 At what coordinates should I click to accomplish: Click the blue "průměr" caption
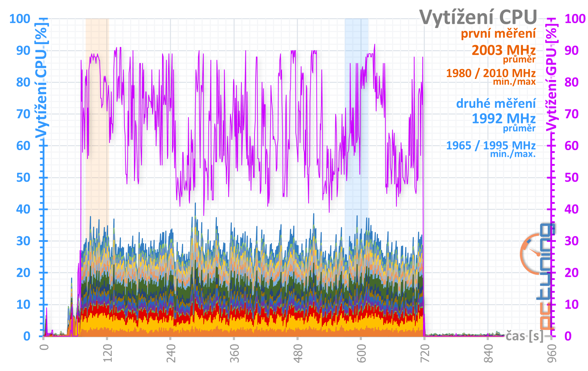click(519, 128)
